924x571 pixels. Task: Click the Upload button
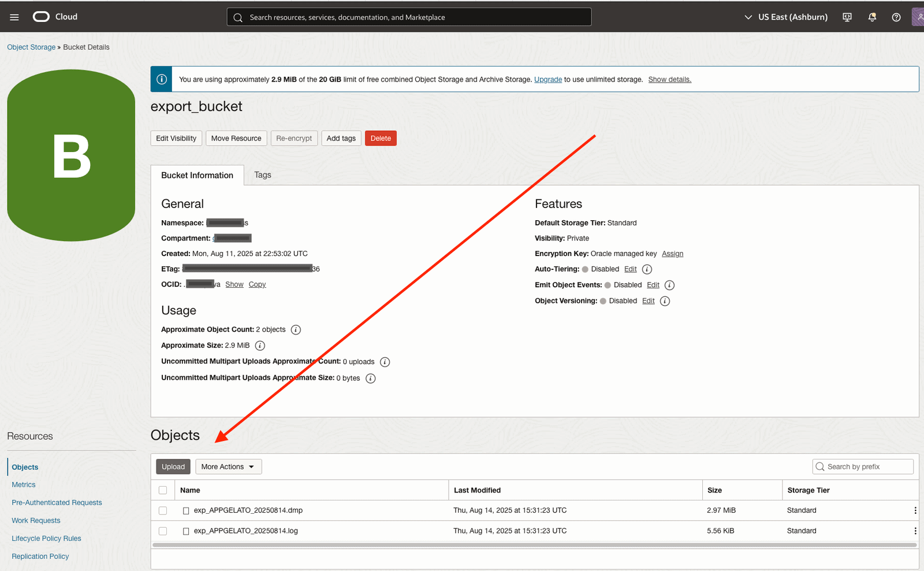tap(173, 467)
